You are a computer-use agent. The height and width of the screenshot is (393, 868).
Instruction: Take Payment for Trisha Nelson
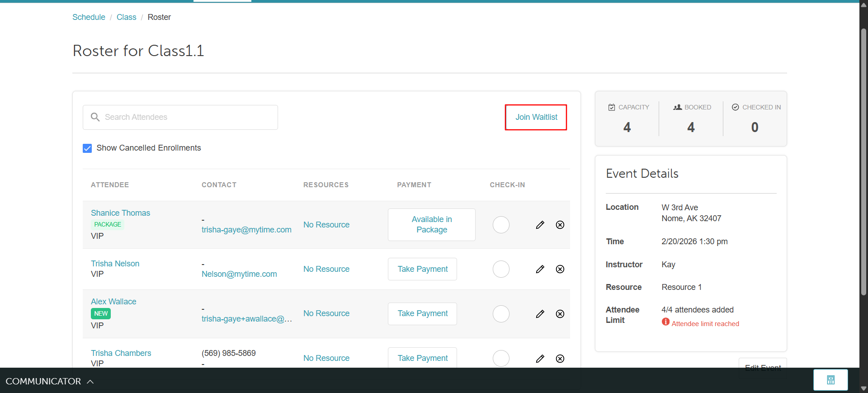422,269
